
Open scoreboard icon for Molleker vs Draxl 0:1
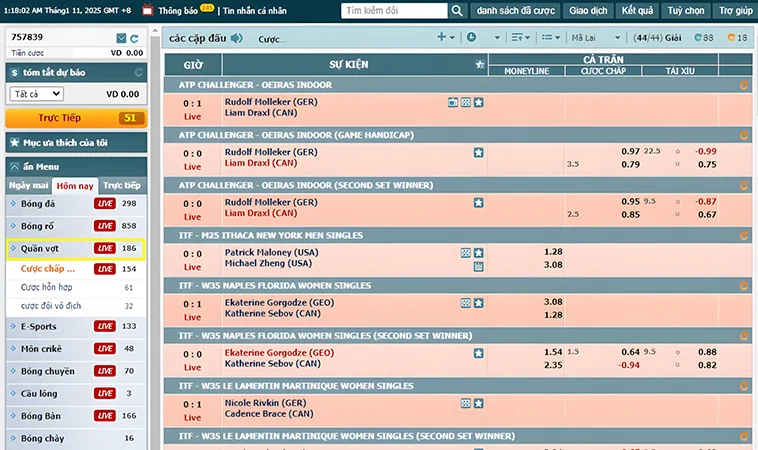coord(466,102)
